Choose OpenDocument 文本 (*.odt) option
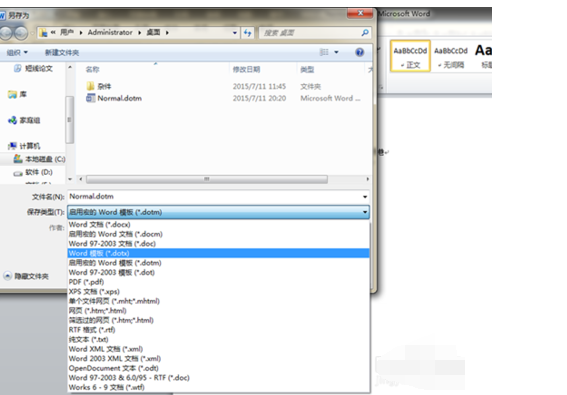The width and height of the screenshot is (567, 395). coord(218,368)
